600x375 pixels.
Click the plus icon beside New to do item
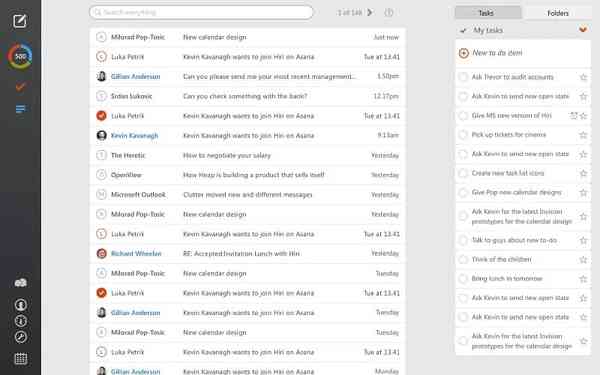click(x=463, y=53)
